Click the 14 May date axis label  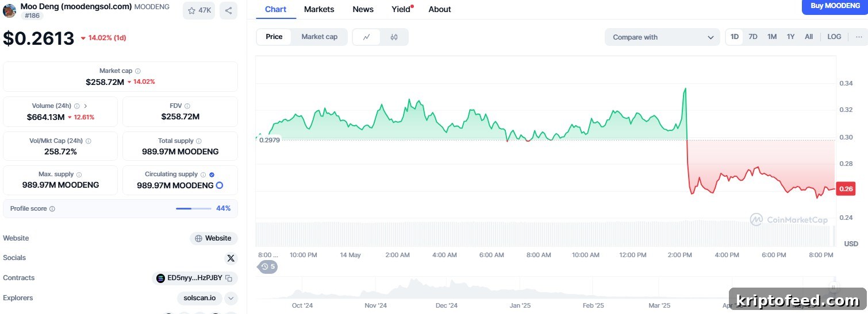[x=350, y=255]
